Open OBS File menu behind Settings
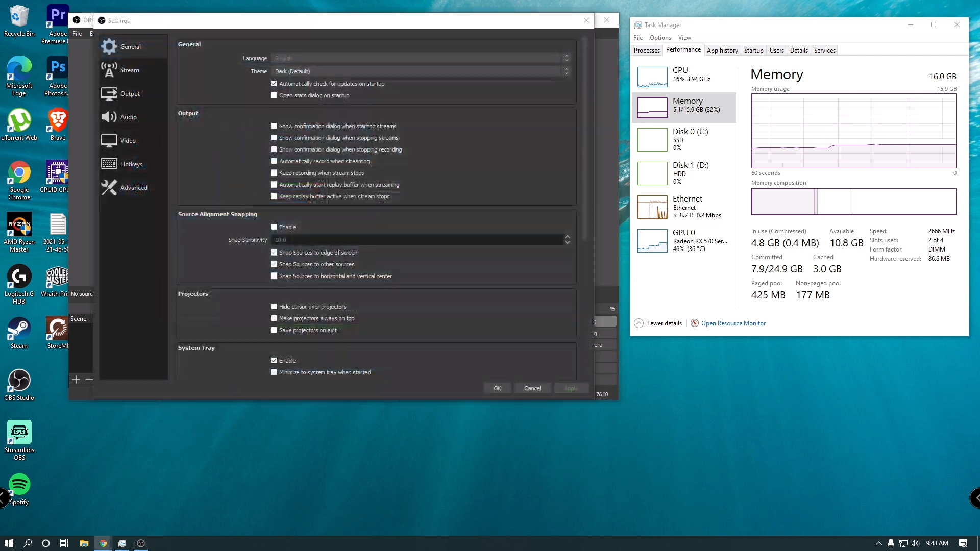 [x=77, y=34]
